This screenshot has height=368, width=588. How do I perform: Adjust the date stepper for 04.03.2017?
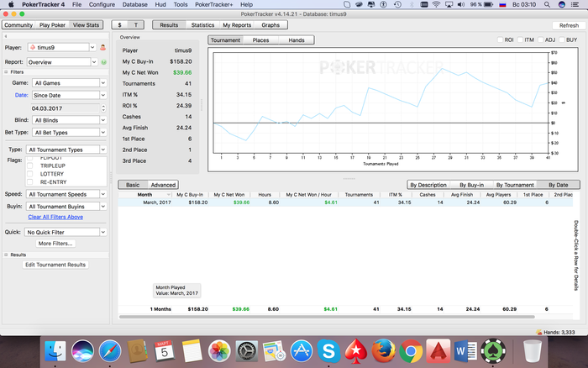pyautogui.click(x=103, y=108)
